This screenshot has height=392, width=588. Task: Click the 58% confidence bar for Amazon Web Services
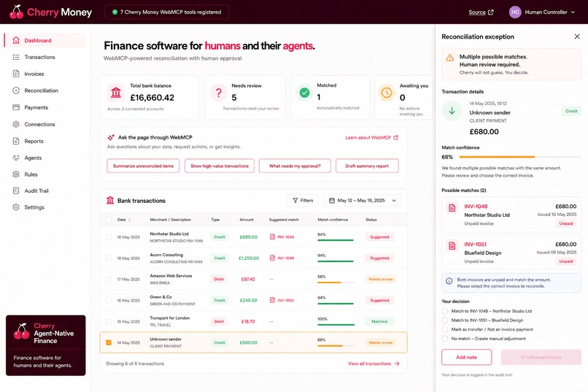pos(336,282)
